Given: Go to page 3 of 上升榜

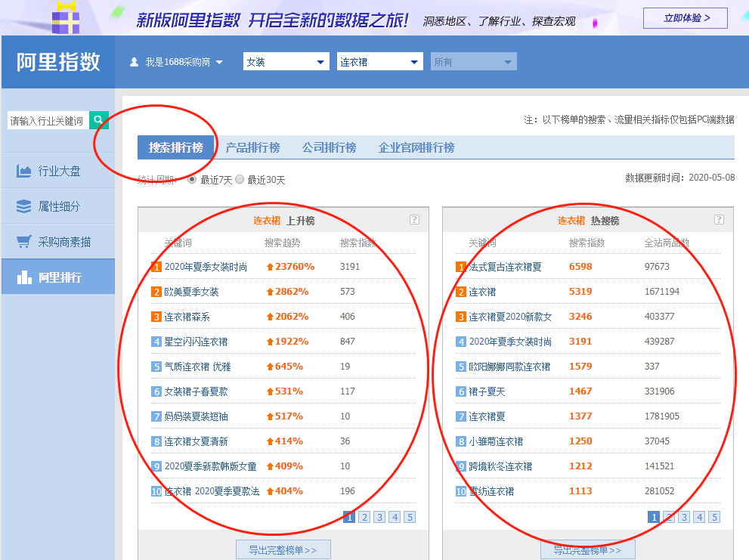Looking at the screenshot, I should (x=379, y=517).
